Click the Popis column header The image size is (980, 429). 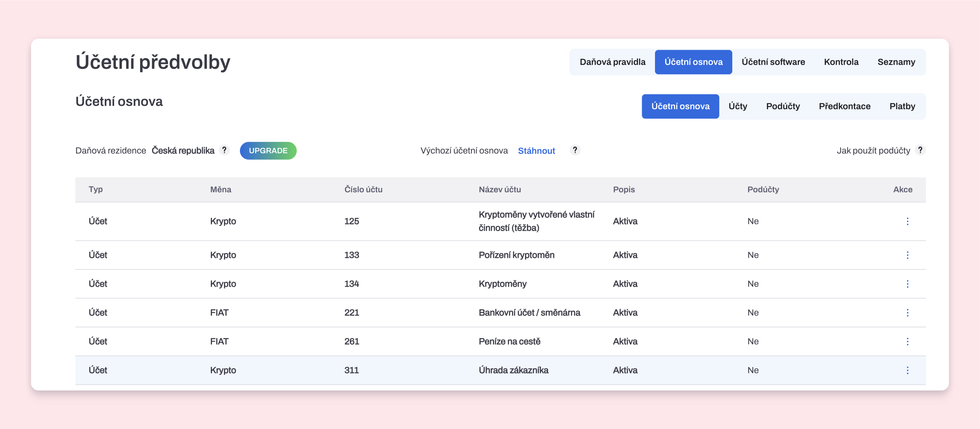tap(624, 189)
